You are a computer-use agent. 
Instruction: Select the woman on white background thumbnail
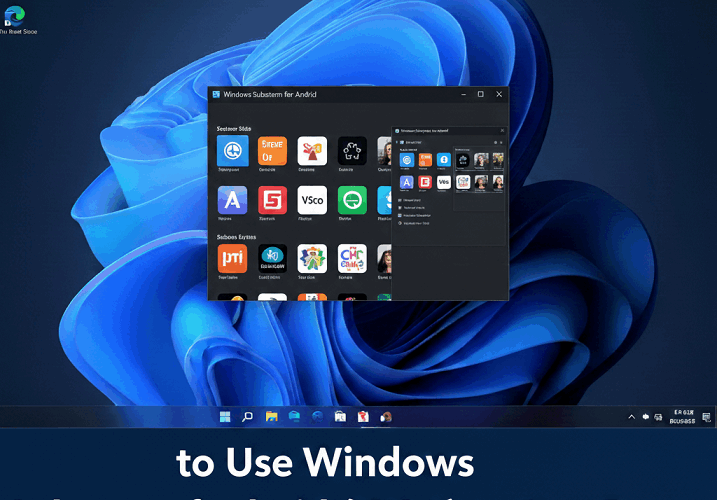[x=498, y=182]
